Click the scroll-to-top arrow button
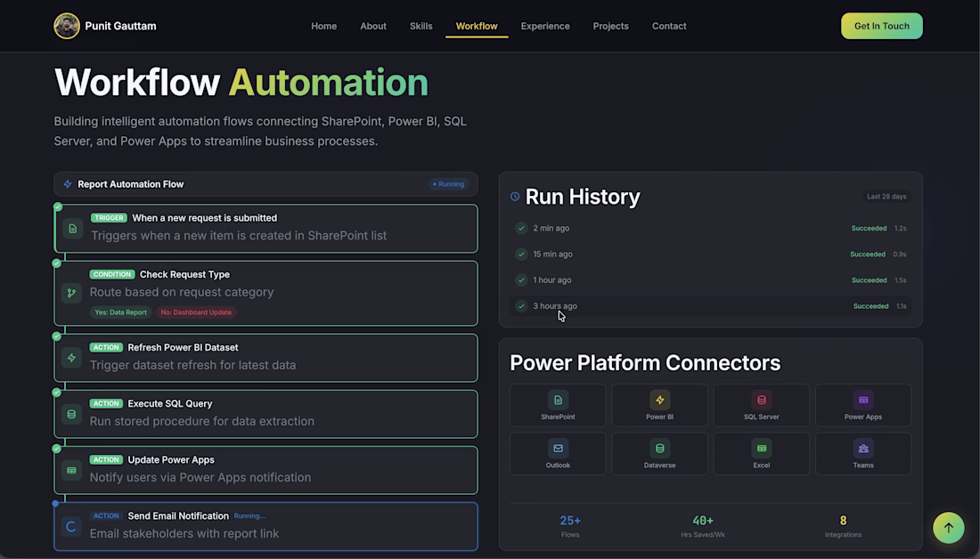This screenshot has width=980, height=559. point(948,528)
